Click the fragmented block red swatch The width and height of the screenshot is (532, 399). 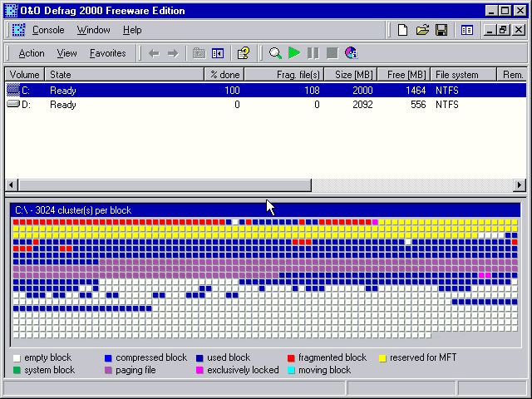click(291, 358)
